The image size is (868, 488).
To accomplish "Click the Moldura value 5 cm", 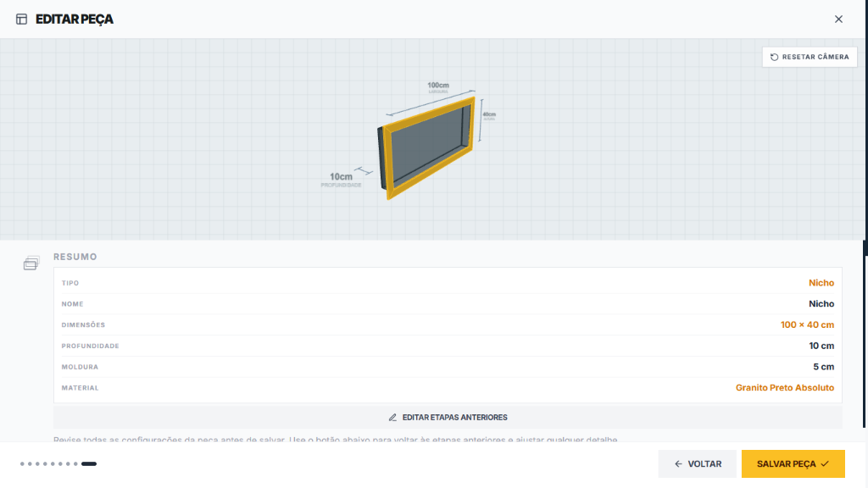I will [823, 367].
